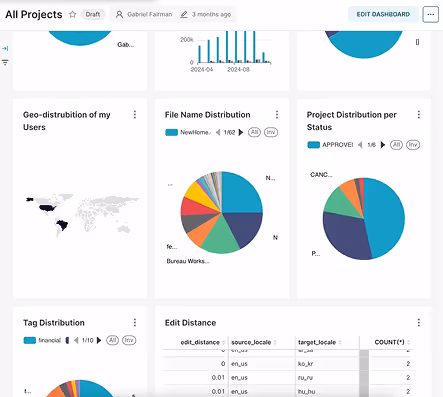The height and width of the screenshot is (397, 443).
Task: Toggle the APPROVED legend color swatch
Action: 313,145
